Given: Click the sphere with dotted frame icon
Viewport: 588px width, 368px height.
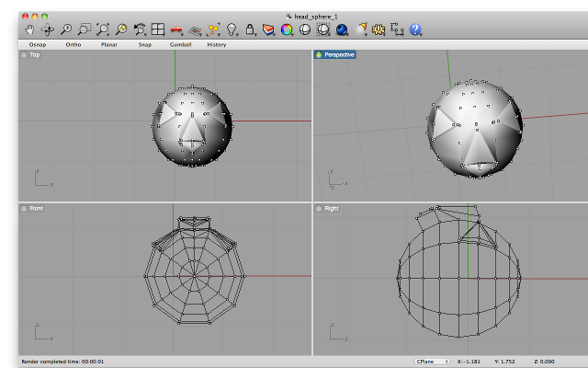Looking at the screenshot, I should click(323, 29).
